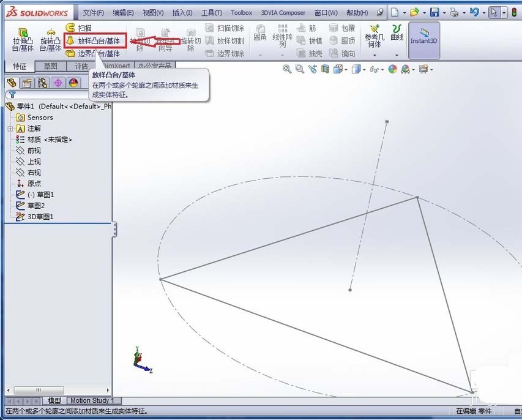Select 草图2 in the feature tree
This screenshot has height=420, width=522.
[x=37, y=205]
